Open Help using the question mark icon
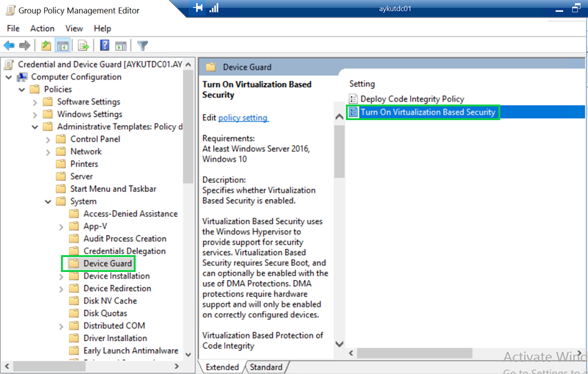The width and height of the screenshot is (588, 374). point(105,45)
